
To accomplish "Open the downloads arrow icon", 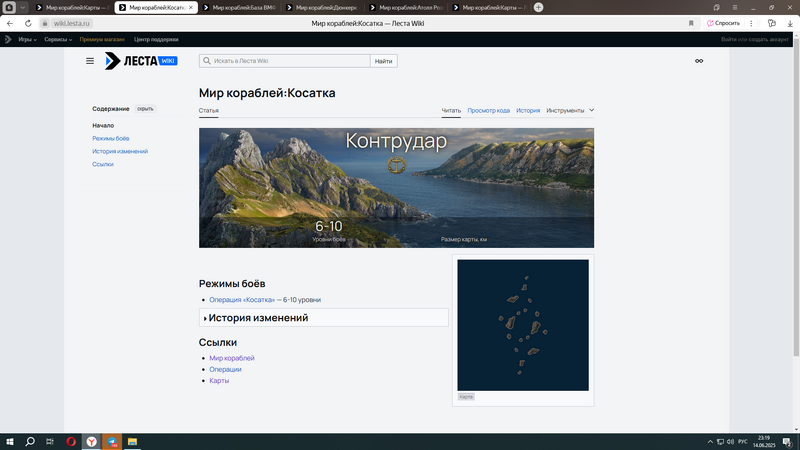I will (790, 23).
